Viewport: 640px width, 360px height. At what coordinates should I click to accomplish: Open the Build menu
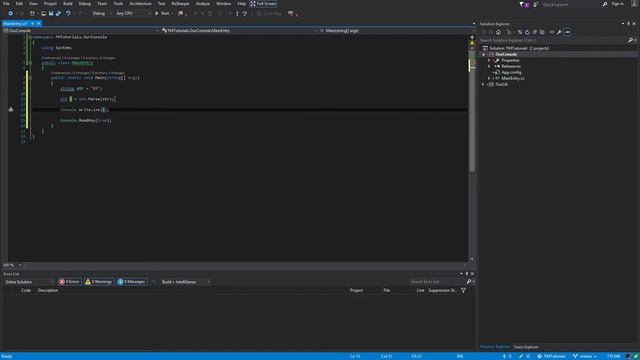pyautogui.click(x=68, y=4)
